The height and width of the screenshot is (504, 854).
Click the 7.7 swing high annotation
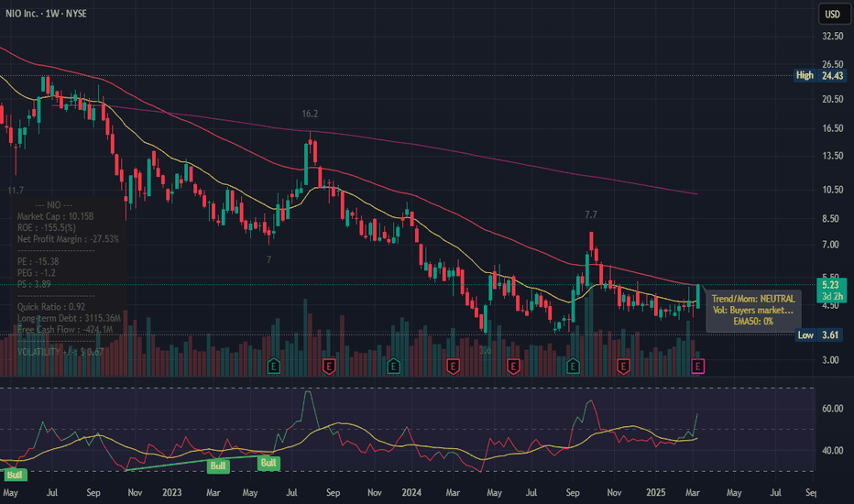click(591, 214)
